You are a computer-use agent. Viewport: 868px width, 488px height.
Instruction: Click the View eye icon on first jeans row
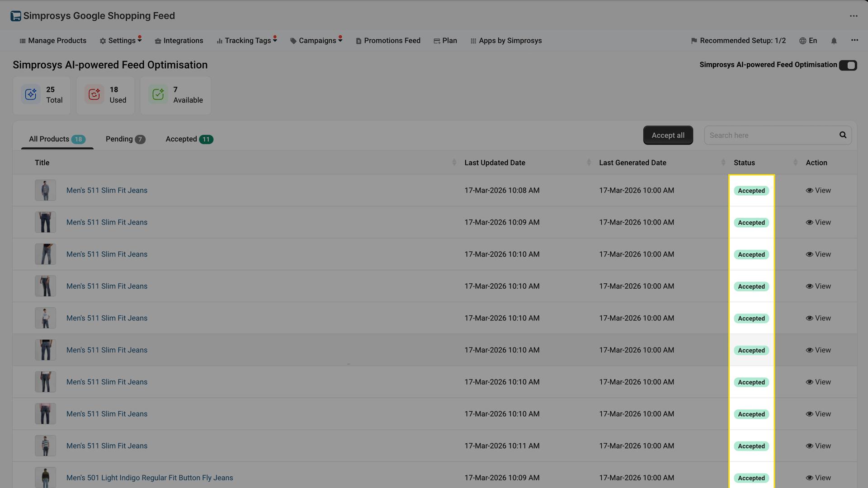[810, 190]
